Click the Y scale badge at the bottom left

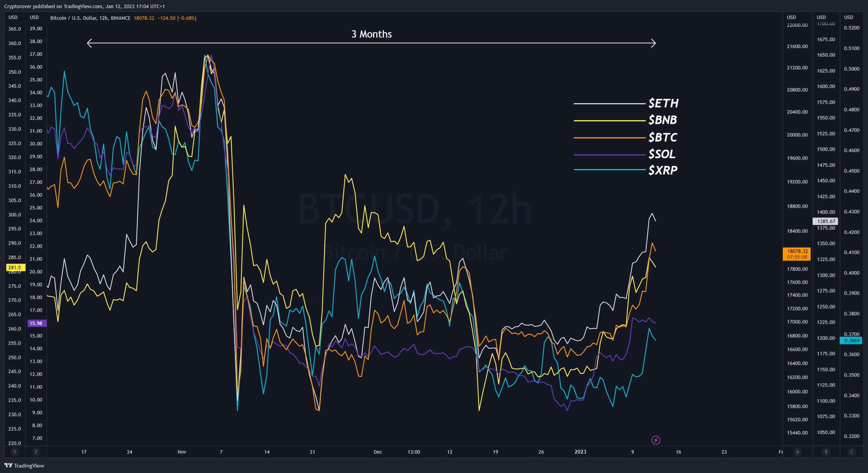coord(15,452)
